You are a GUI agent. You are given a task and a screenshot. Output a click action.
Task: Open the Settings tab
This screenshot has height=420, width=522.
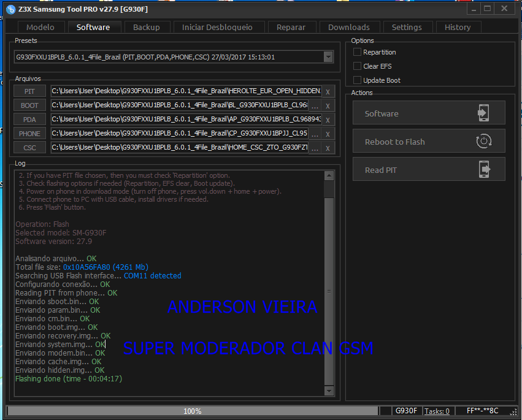pyautogui.click(x=407, y=28)
